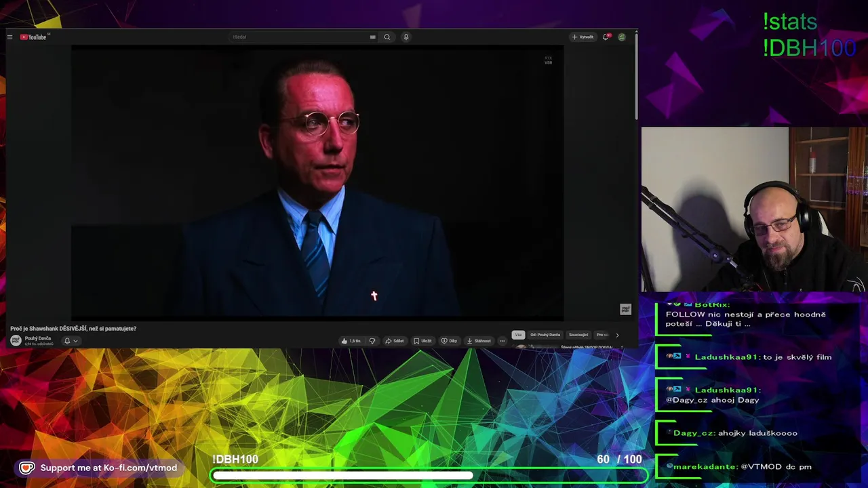Select the Od: Pouhý Davča chip
This screenshot has height=488, width=868.
coord(545,335)
